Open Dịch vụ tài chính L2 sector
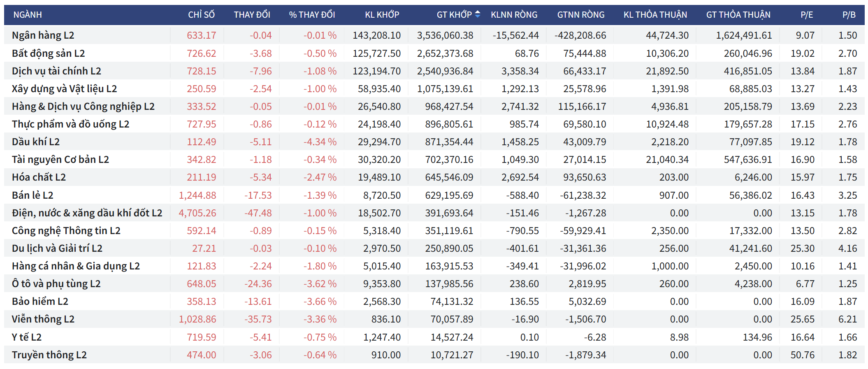868x369 pixels. (56, 71)
